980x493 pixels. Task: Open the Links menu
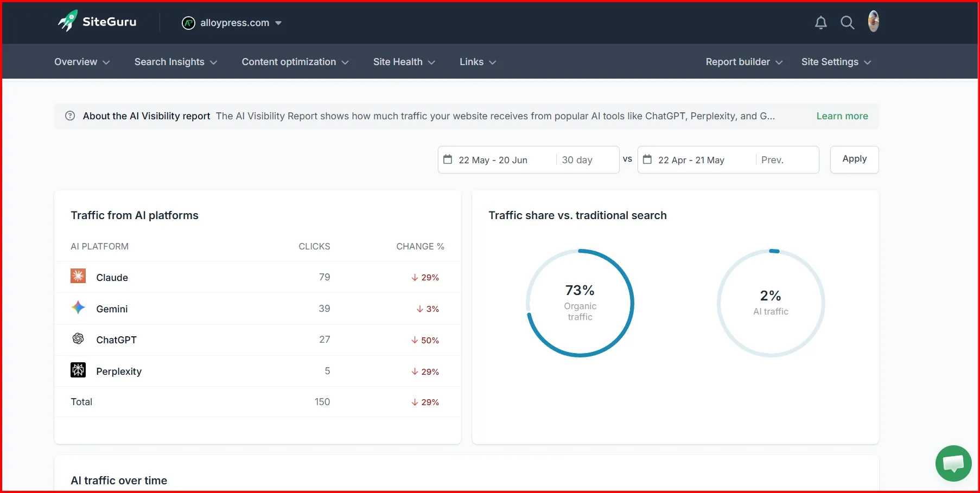click(478, 62)
